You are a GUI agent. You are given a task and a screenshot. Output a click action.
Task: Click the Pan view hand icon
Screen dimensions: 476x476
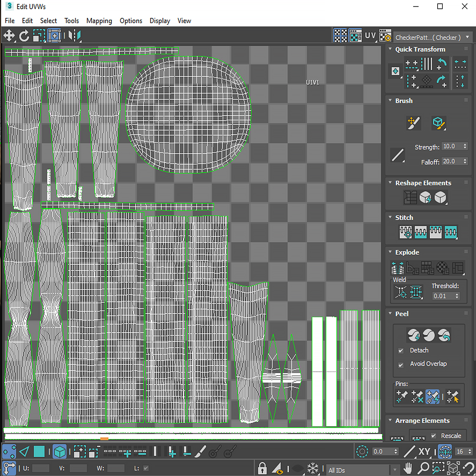coord(408,468)
